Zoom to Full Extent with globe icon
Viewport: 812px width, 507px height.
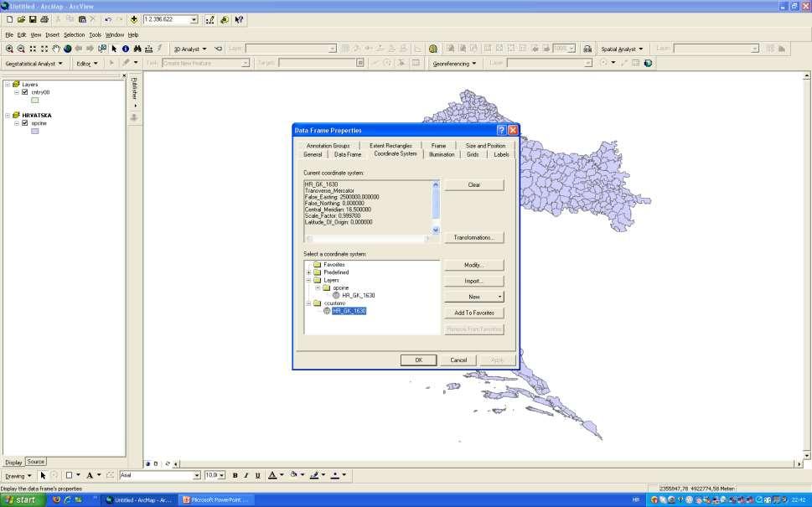tap(67, 49)
